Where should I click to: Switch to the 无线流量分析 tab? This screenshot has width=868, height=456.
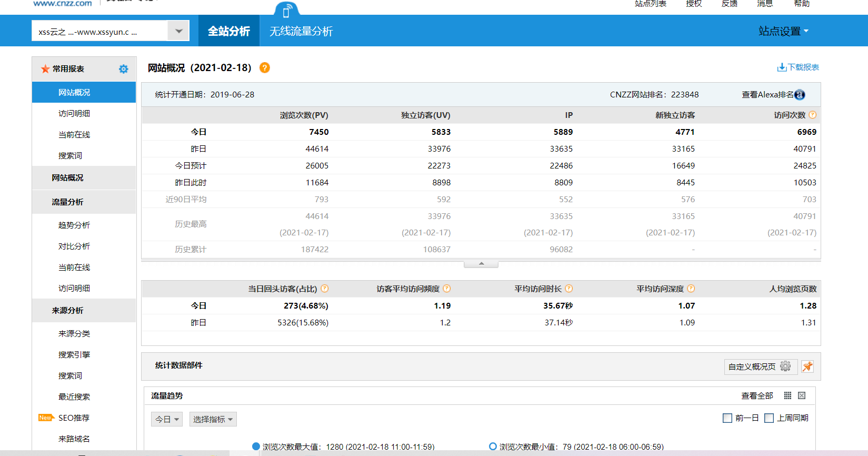[301, 31]
